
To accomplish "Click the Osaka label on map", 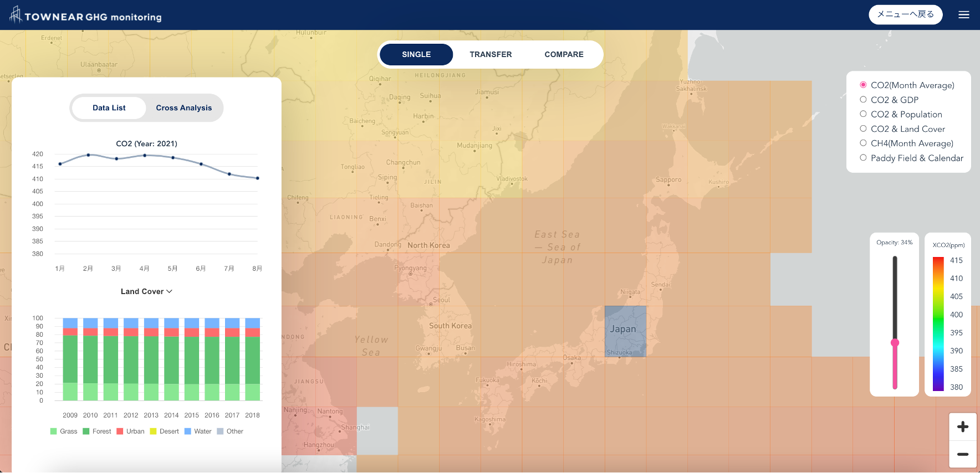I will click(x=572, y=358).
